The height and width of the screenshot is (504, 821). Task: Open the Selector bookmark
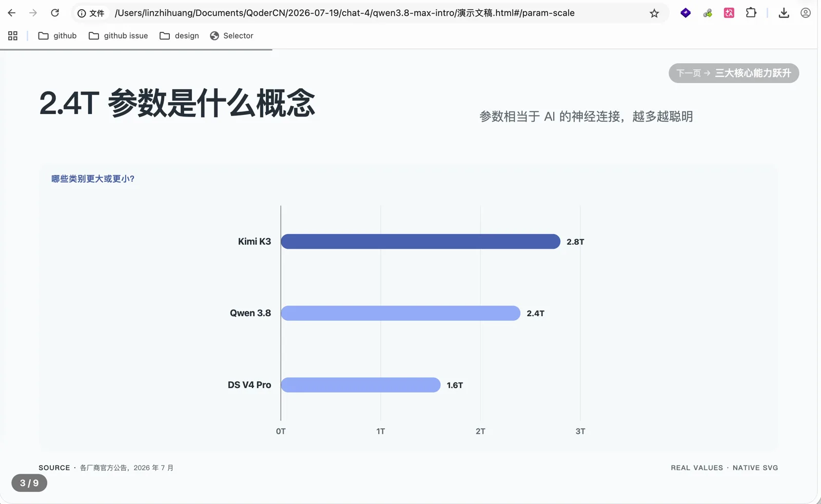click(231, 35)
